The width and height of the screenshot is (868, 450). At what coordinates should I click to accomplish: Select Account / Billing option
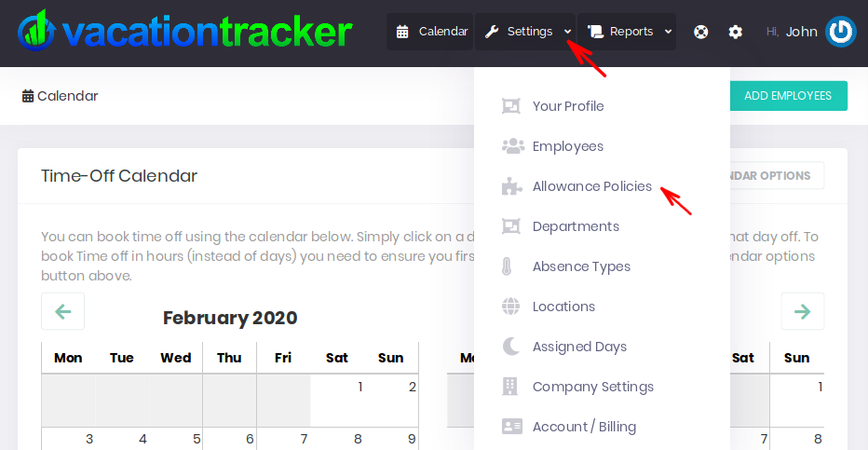tap(584, 427)
